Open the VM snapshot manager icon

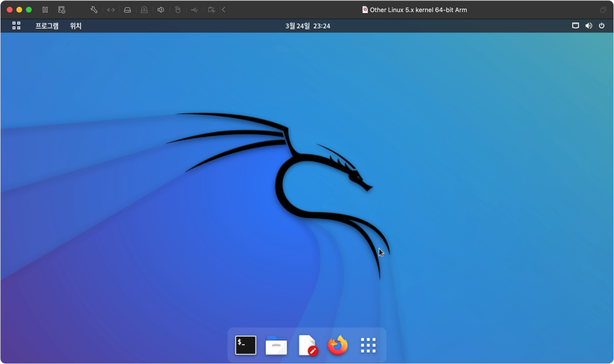[62, 10]
